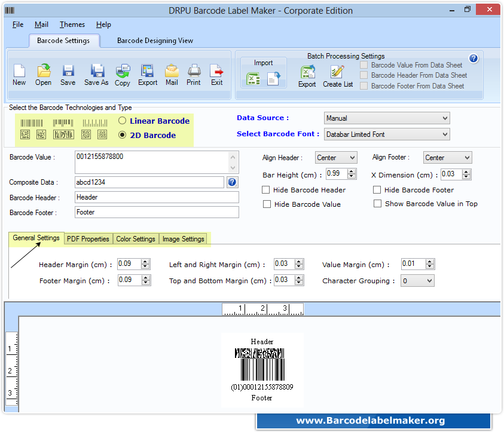Decrease Top and Bottom Margin value
Screen dimensions: 504x432
coord(299,283)
